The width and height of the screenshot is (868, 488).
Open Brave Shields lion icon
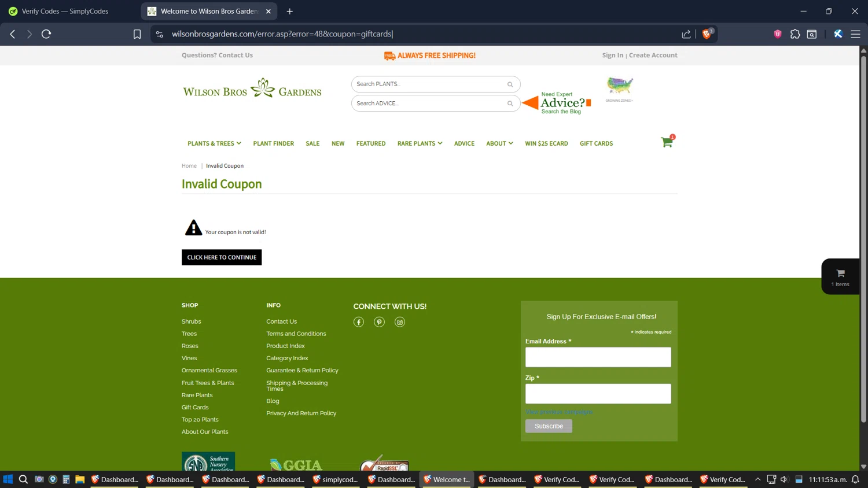click(x=707, y=34)
